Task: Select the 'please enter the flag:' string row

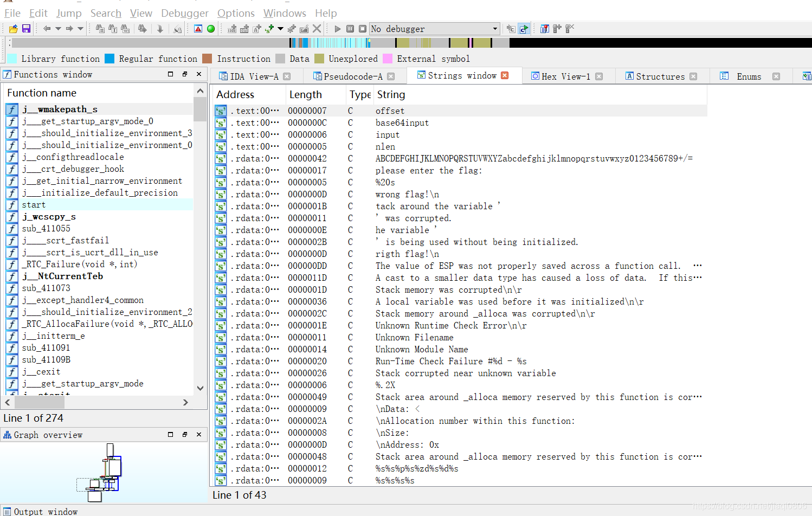Action: 460,170
